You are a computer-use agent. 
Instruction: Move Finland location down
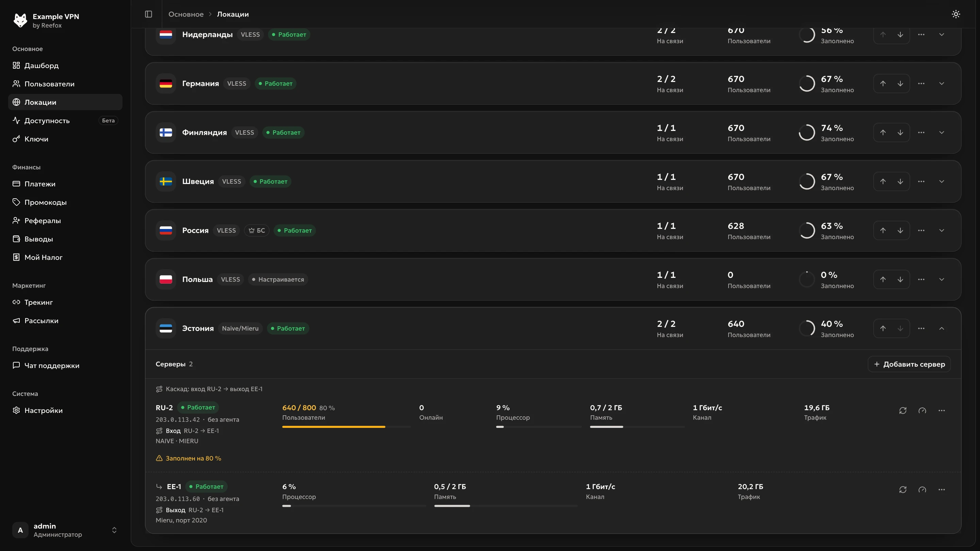(900, 133)
